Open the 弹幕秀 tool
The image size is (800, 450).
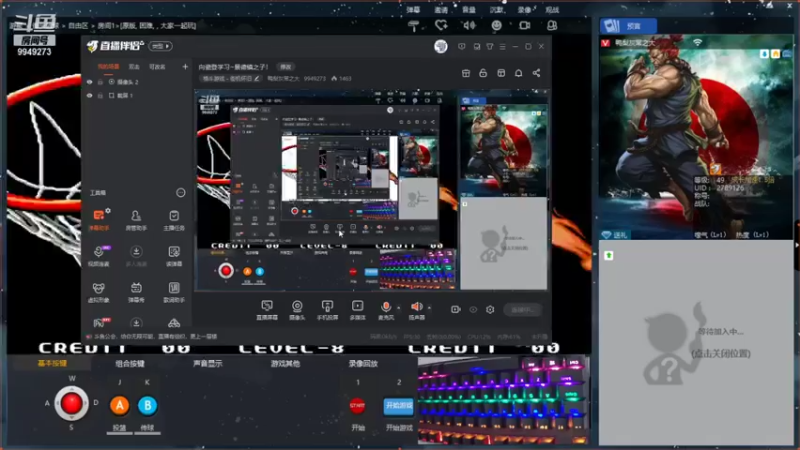(136, 292)
